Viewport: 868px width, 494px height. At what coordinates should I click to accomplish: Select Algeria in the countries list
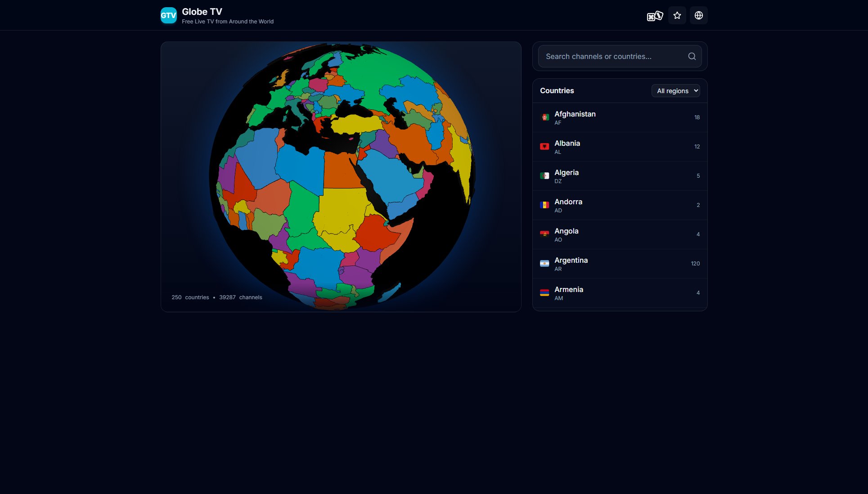pyautogui.click(x=620, y=176)
